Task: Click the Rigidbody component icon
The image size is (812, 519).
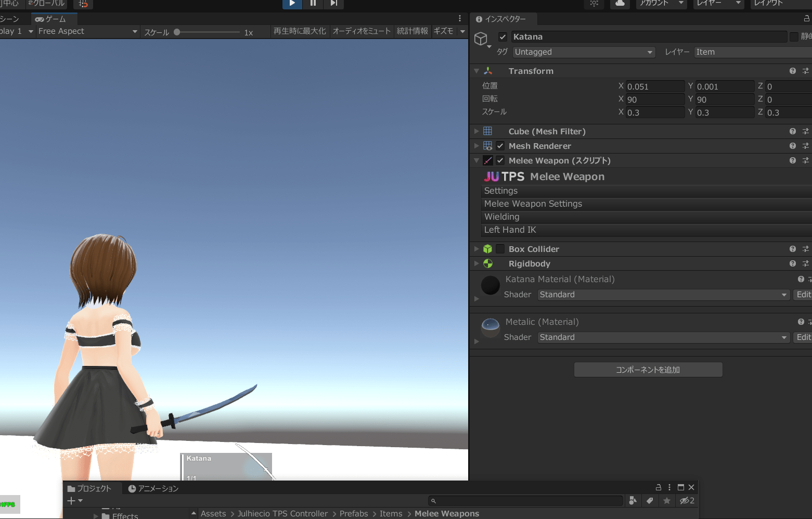Action: (487, 263)
